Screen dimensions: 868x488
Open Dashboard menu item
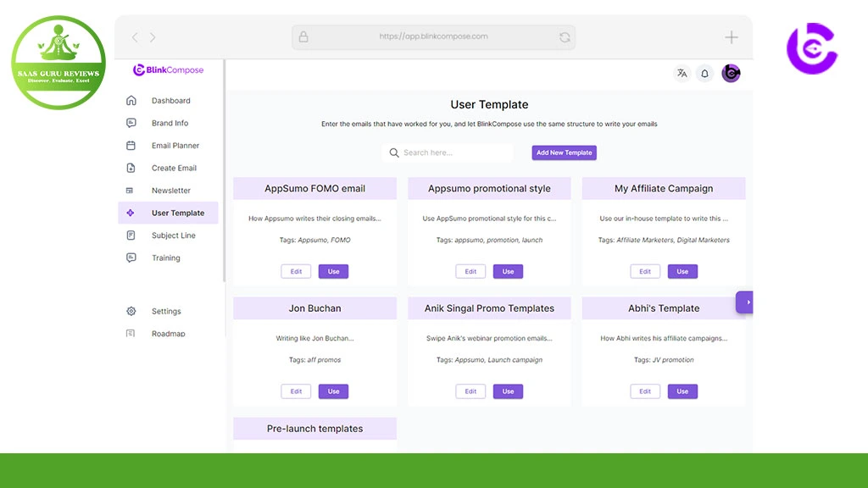(x=170, y=100)
